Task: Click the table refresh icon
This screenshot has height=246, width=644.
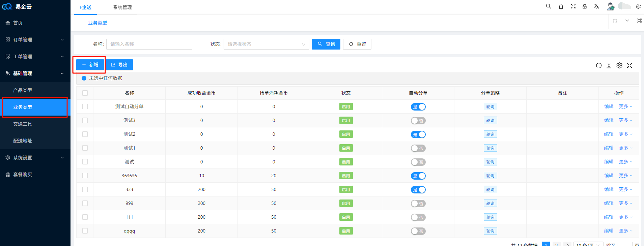Action: [x=598, y=65]
